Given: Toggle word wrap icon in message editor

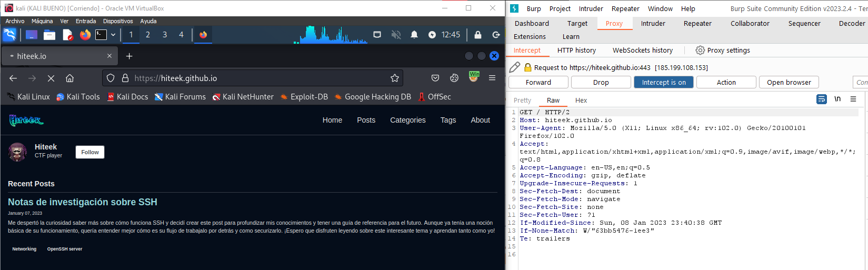Looking at the screenshot, I should (x=821, y=99).
